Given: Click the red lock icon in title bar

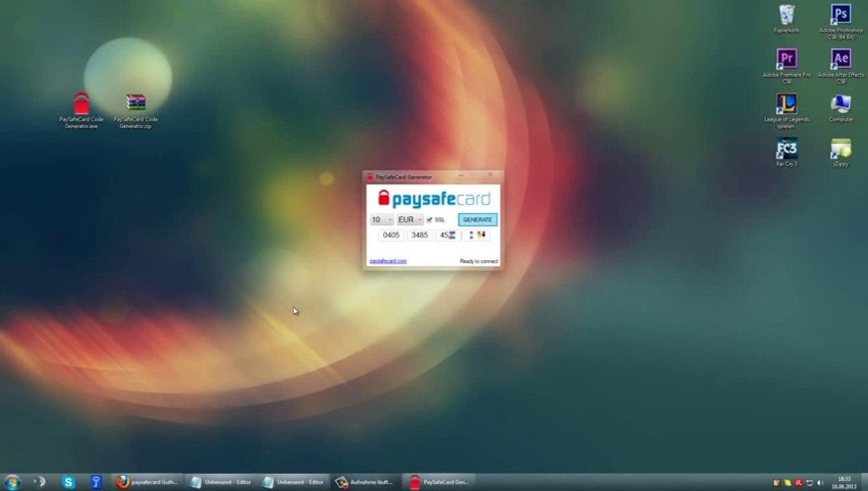Looking at the screenshot, I should coord(370,177).
